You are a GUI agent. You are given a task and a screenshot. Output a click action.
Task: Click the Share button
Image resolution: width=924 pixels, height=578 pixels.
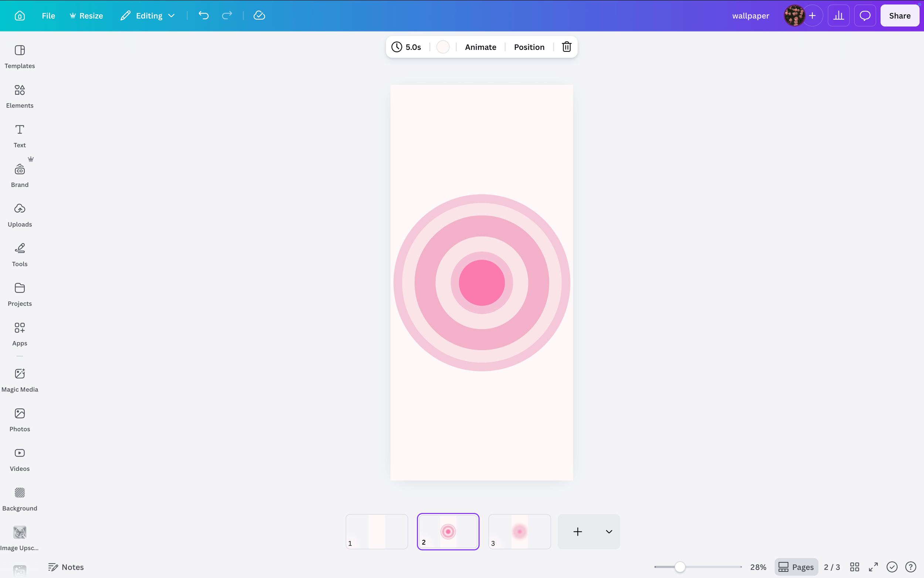[x=900, y=15]
